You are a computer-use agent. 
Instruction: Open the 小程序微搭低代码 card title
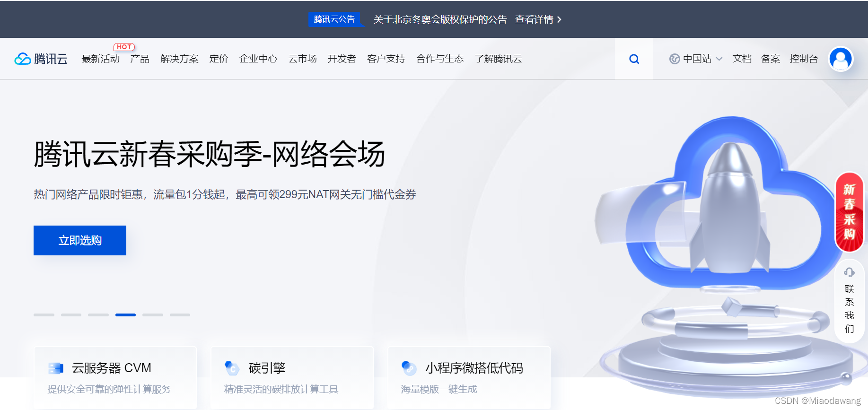click(x=474, y=368)
